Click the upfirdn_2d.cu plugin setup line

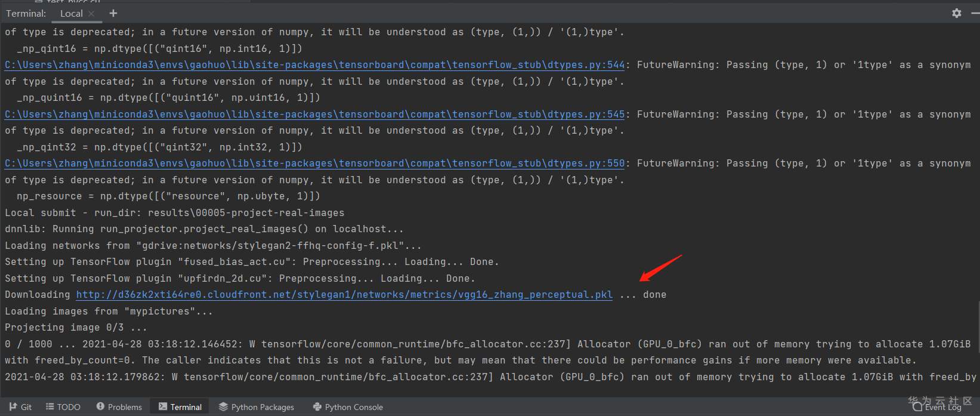(x=240, y=278)
